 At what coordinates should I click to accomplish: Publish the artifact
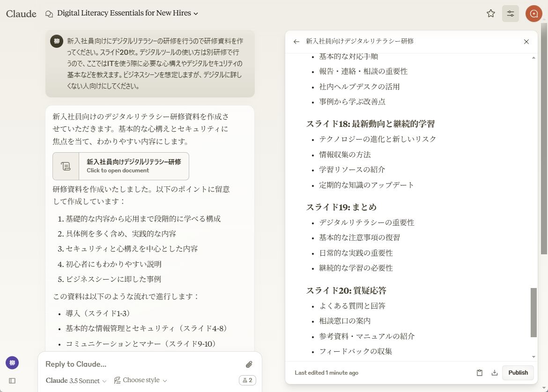pos(518,373)
